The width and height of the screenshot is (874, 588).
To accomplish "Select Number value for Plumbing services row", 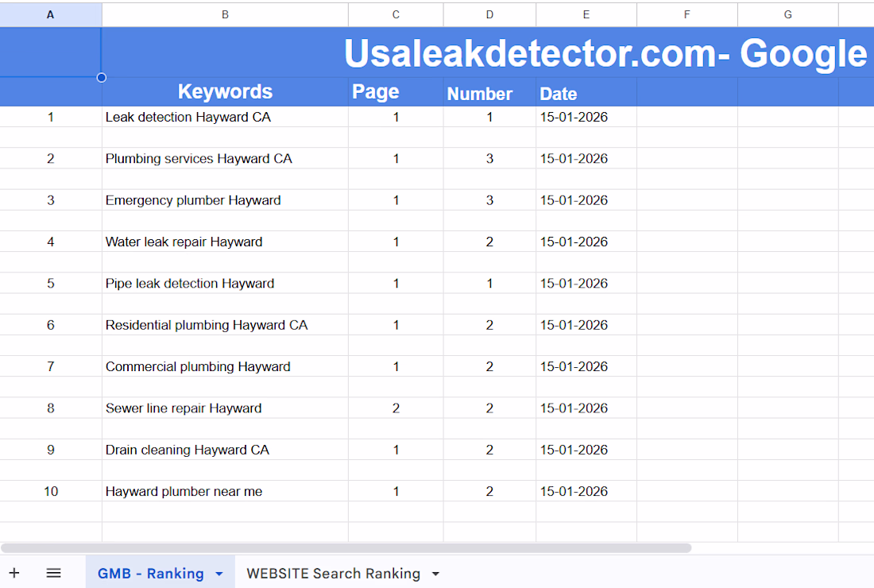I will [489, 158].
